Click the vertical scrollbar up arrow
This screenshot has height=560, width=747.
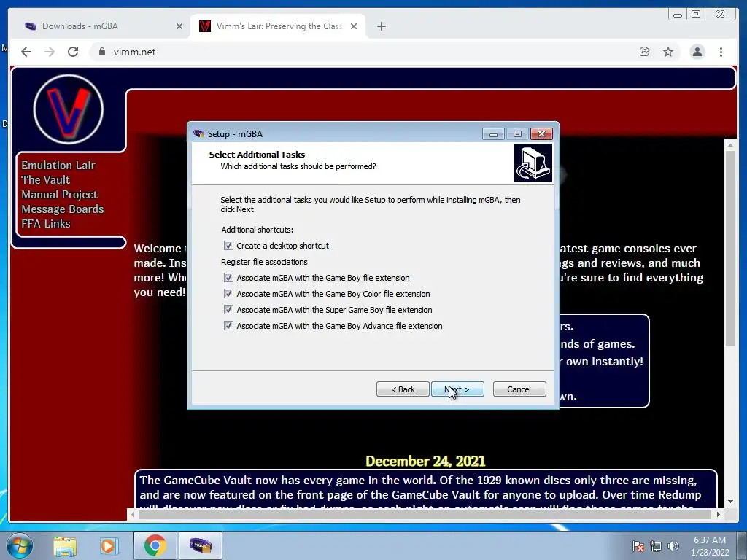click(x=730, y=144)
